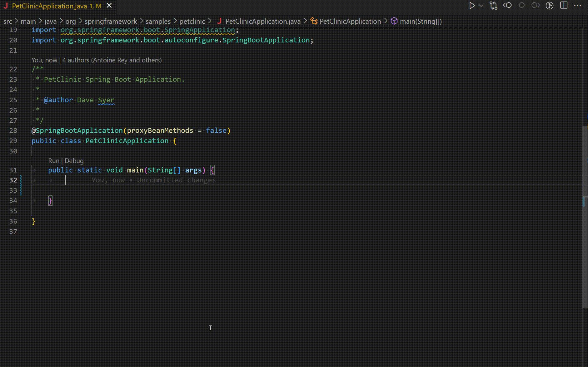Go to previous change arrow-circle icon

coord(507,6)
